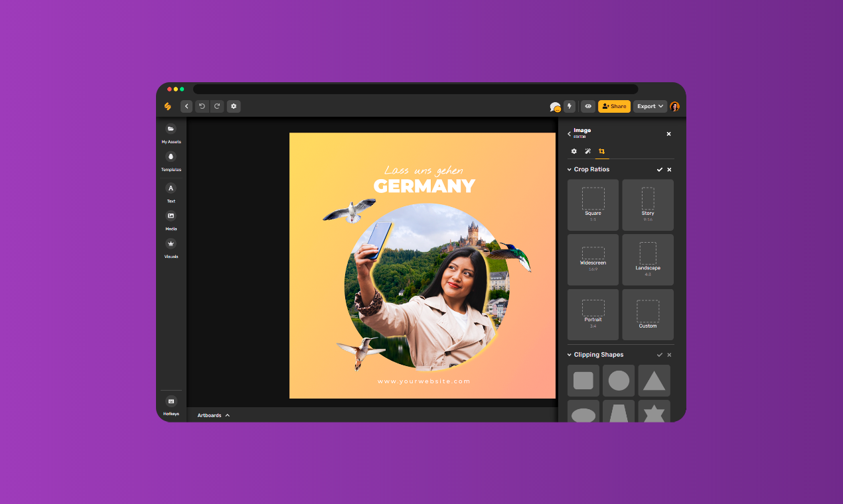The height and width of the screenshot is (504, 843).
Task: Choose the ellipse clipping shape
Action: click(x=583, y=411)
